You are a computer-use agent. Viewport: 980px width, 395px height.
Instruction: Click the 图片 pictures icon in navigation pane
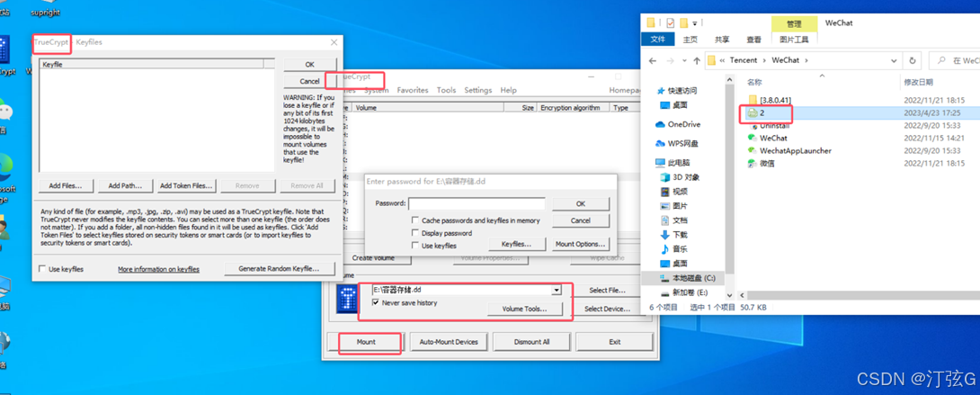coord(665,206)
